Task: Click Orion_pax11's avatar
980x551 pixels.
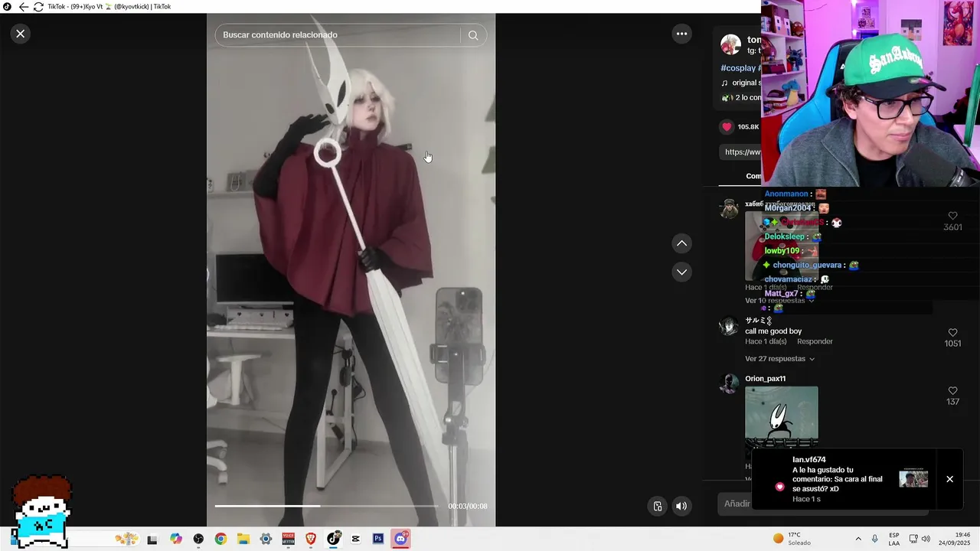Action: tap(729, 383)
